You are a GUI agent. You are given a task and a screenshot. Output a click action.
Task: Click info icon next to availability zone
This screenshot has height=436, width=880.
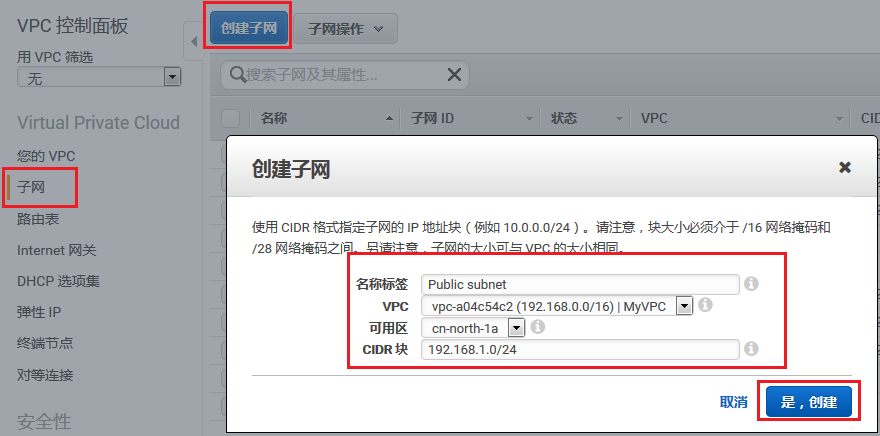(x=537, y=327)
